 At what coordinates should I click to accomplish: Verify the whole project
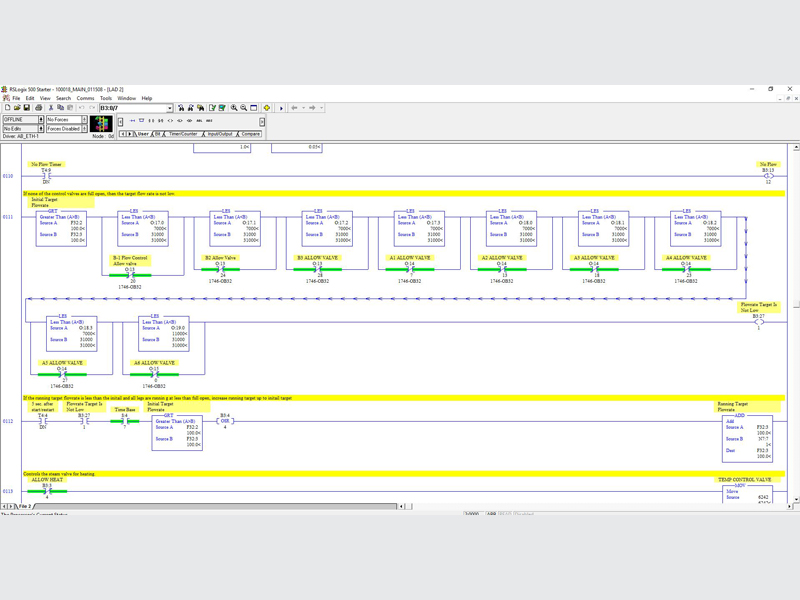[x=222, y=108]
